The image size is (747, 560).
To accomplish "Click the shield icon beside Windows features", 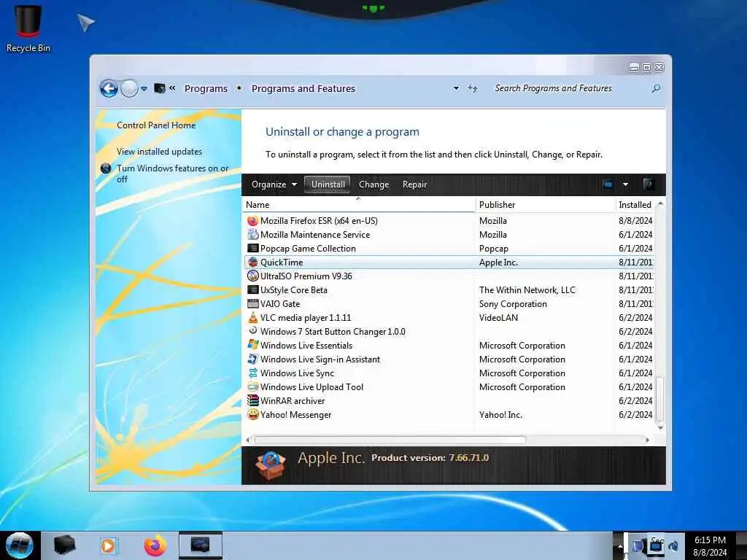I will click(106, 168).
